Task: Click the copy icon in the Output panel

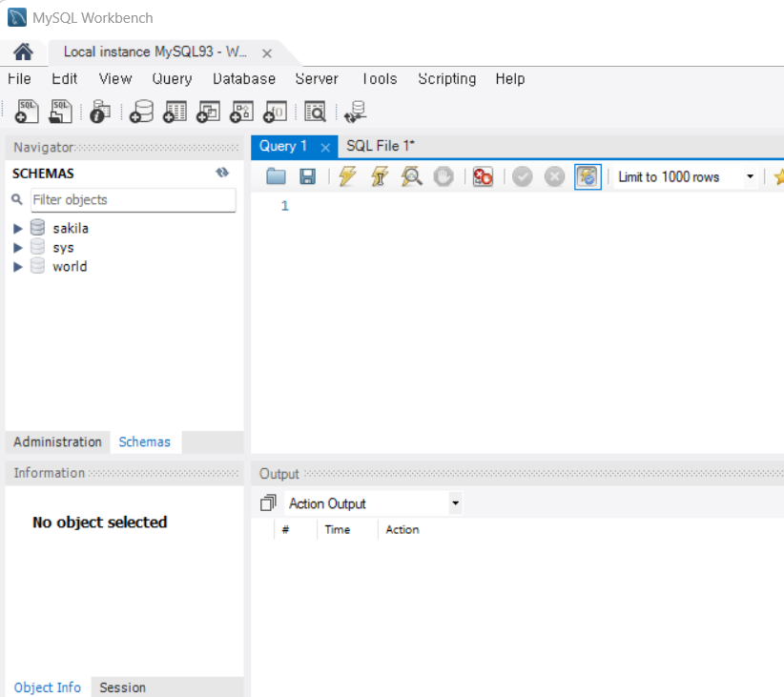Action: [269, 502]
